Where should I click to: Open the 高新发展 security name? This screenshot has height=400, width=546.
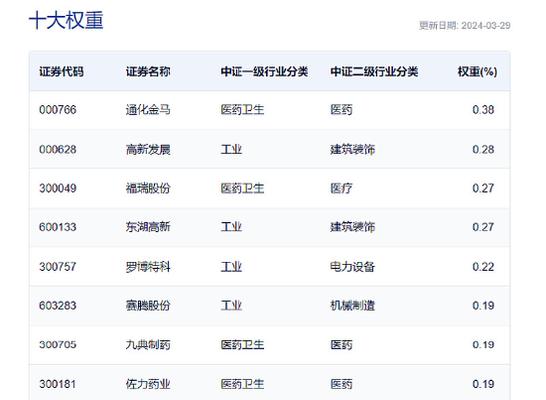click(x=148, y=149)
